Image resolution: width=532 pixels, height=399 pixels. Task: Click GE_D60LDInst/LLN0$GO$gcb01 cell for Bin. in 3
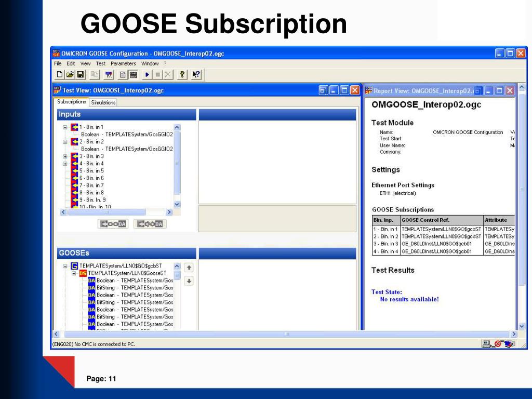(442, 244)
